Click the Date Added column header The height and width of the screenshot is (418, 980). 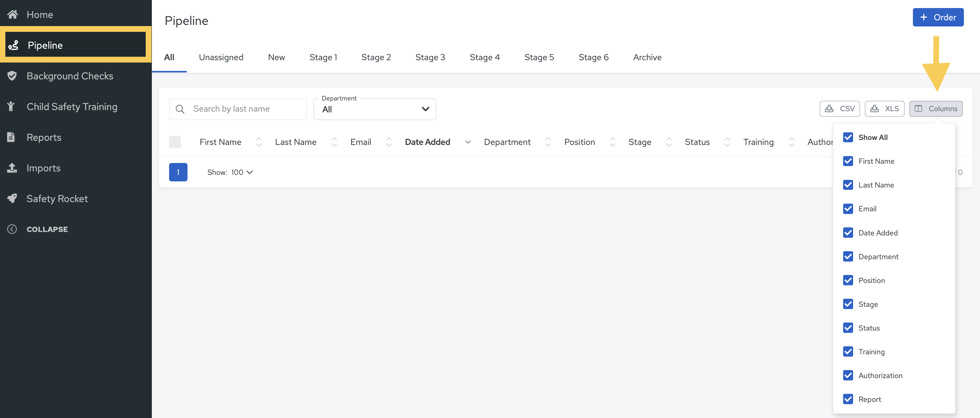point(428,142)
